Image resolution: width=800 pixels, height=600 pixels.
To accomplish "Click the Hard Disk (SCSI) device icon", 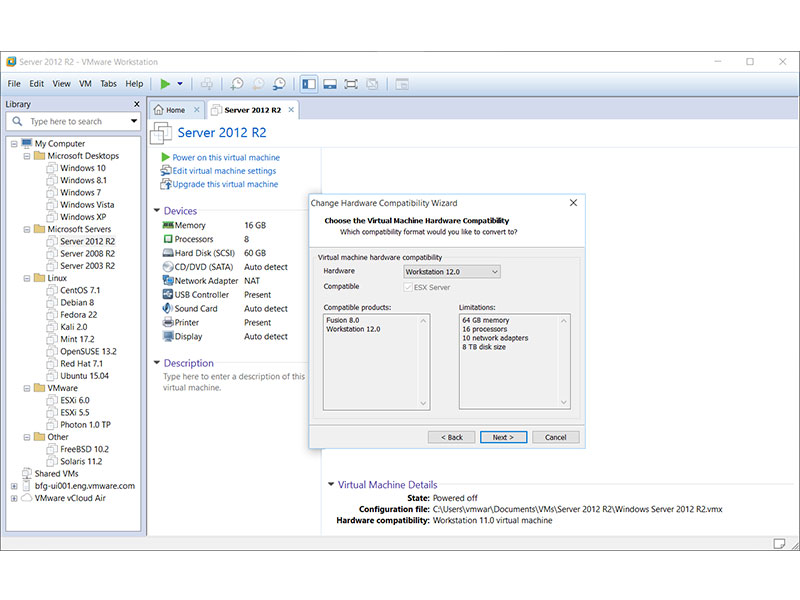I will 168,253.
